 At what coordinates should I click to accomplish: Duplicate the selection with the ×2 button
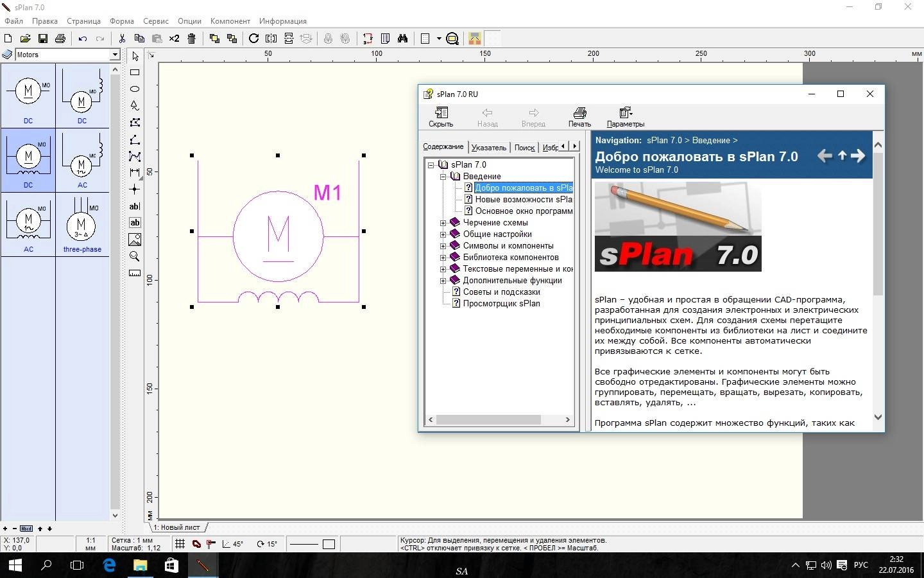point(175,39)
